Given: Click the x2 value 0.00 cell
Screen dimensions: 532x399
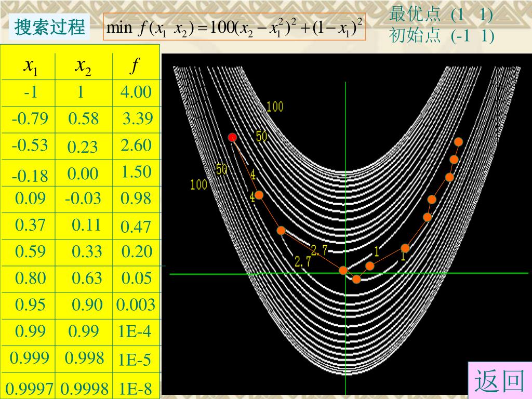Looking at the screenshot, I should click(84, 174).
